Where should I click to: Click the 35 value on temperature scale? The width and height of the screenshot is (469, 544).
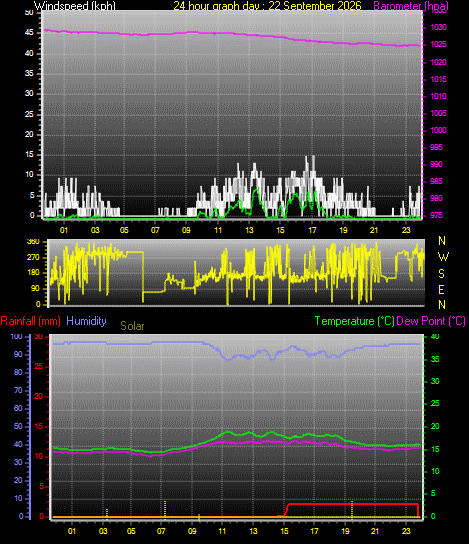tap(435, 359)
